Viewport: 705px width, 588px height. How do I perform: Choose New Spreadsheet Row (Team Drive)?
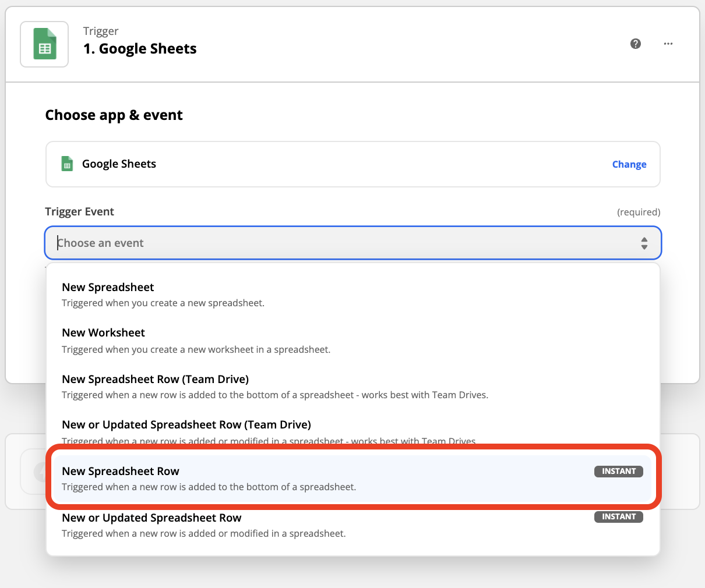tap(353, 387)
